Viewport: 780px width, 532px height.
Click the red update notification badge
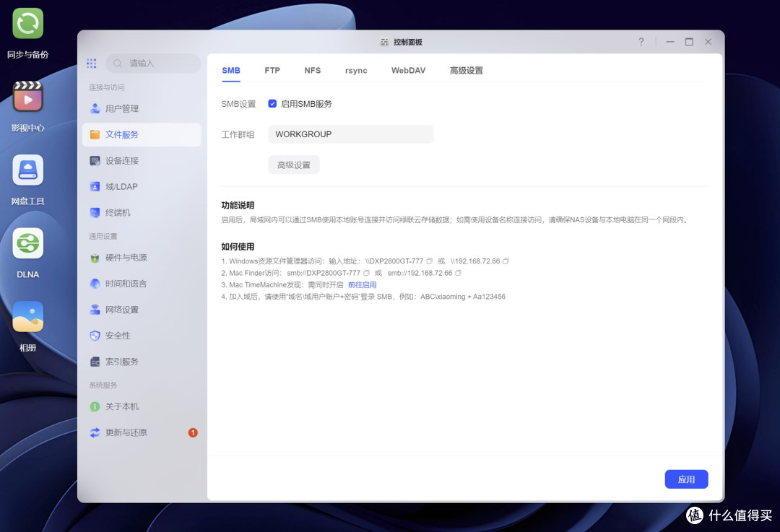pyautogui.click(x=193, y=432)
